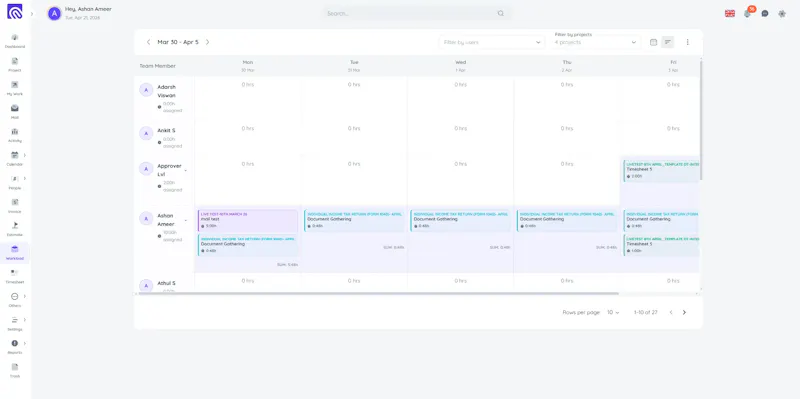Go to previous page of results
800x399 pixels.
click(x=671, y=312)
